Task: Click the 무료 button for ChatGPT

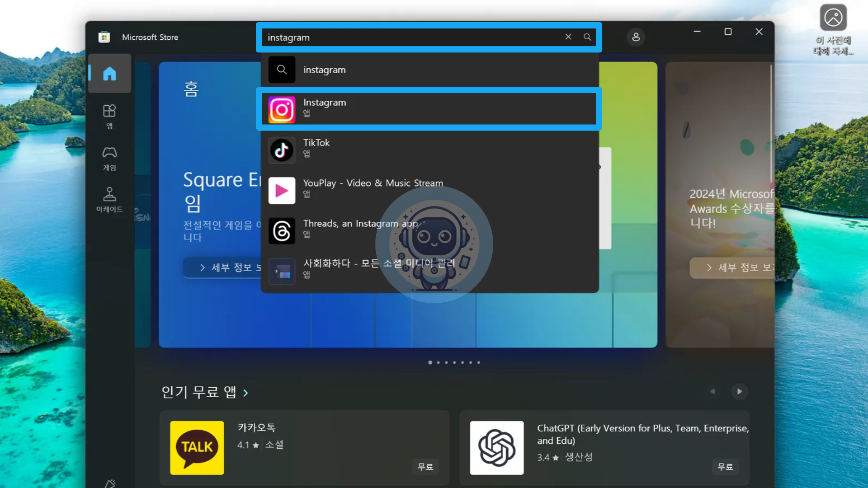Action: pyautogui.click(x=725, y=466)
